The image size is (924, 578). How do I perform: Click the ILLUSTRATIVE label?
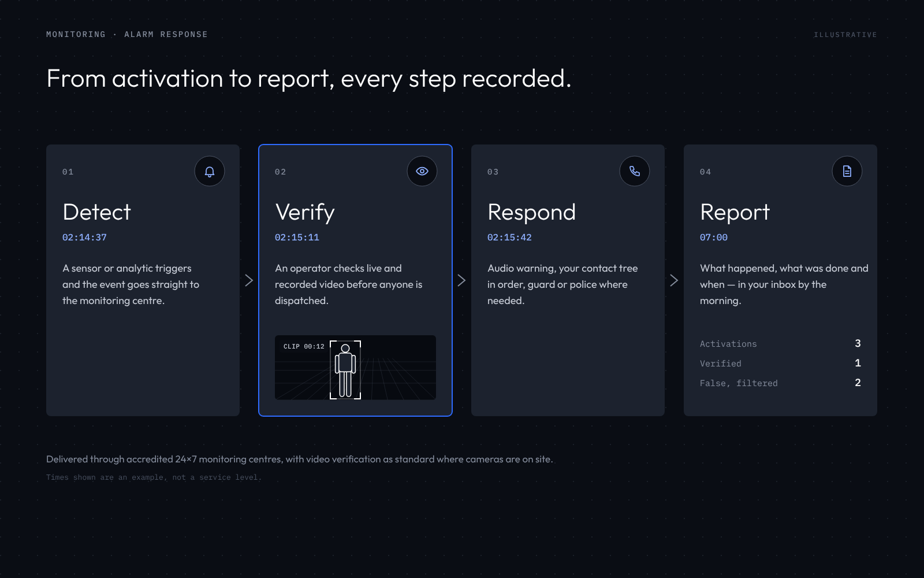click(845, 35)
